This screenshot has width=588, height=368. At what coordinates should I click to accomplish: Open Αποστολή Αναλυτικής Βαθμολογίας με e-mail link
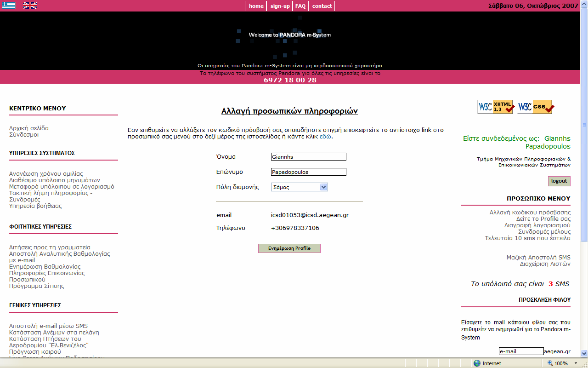[x=60, y=257]
